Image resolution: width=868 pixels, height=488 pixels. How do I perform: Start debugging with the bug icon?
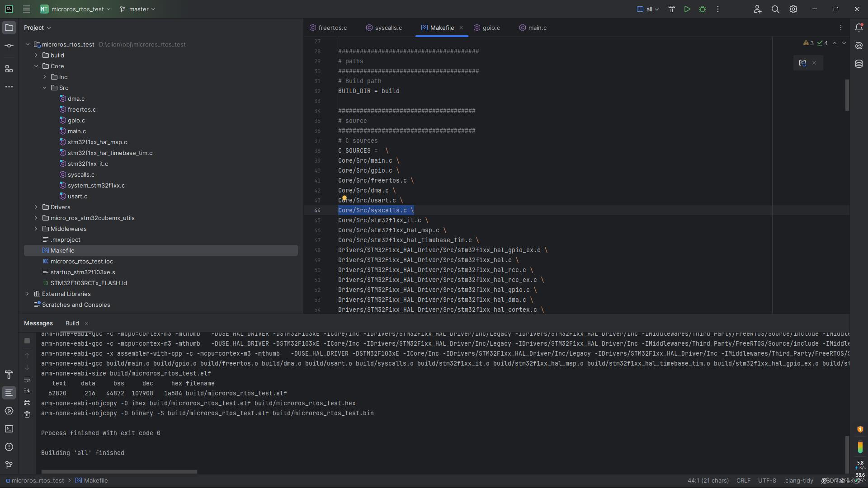(702, 9)
